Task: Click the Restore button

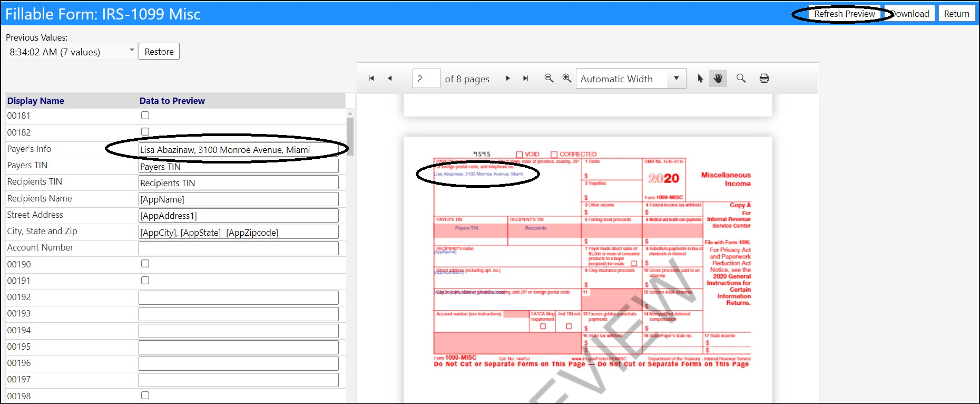Action: tap(159, 52)
